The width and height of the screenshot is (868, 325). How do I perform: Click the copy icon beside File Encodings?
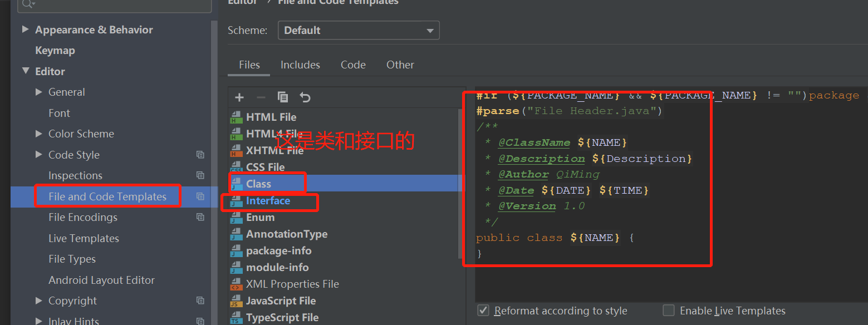point(200,217)
